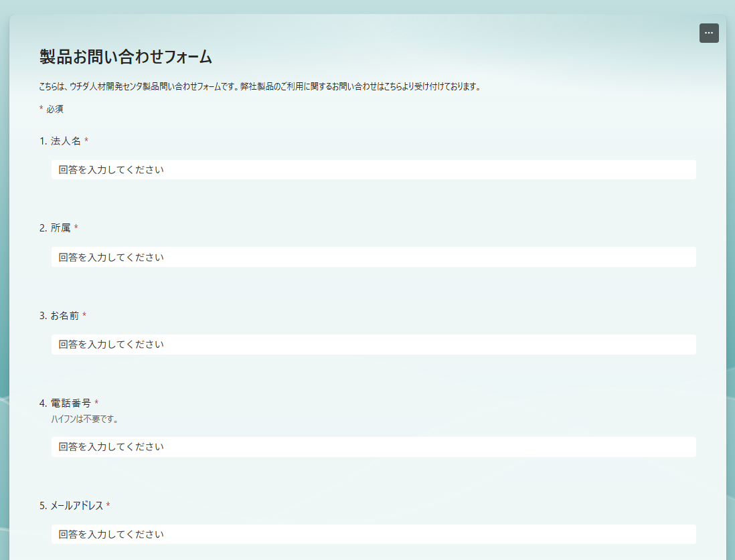Viewport: 735px width, 560px height.
Task: Click the required asterisk after メールアドレス
Action: tap(108, 506)
